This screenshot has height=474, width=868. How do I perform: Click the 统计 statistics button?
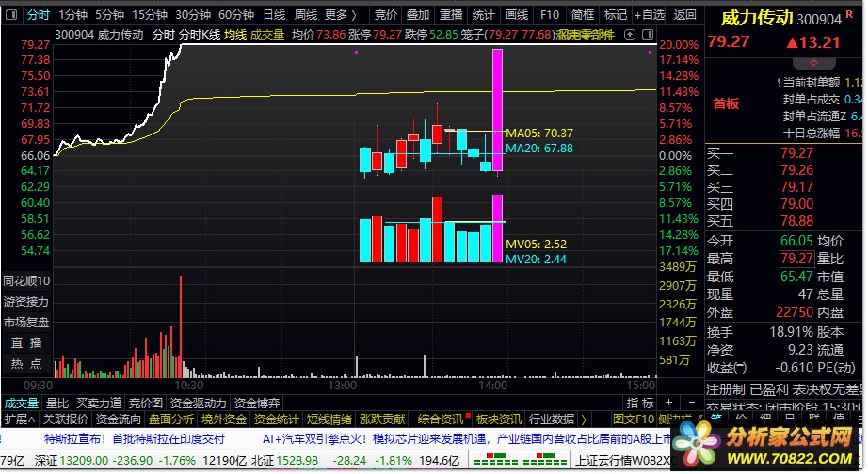point(483,15)
